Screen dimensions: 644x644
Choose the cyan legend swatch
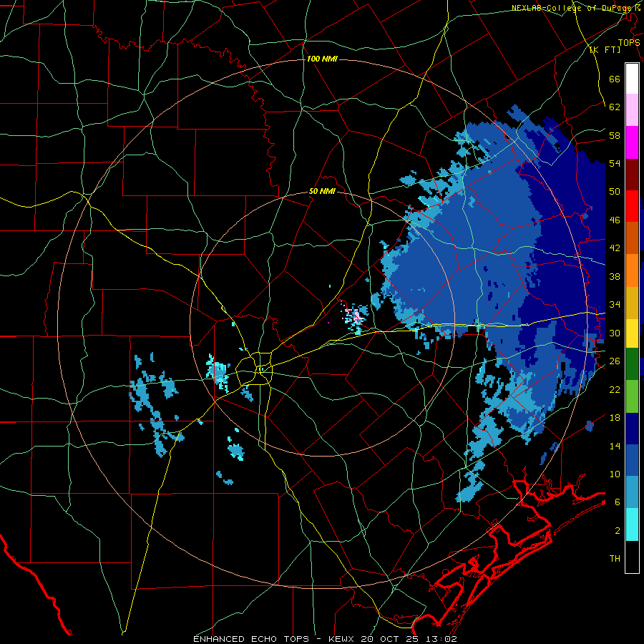tap(632, 525)
